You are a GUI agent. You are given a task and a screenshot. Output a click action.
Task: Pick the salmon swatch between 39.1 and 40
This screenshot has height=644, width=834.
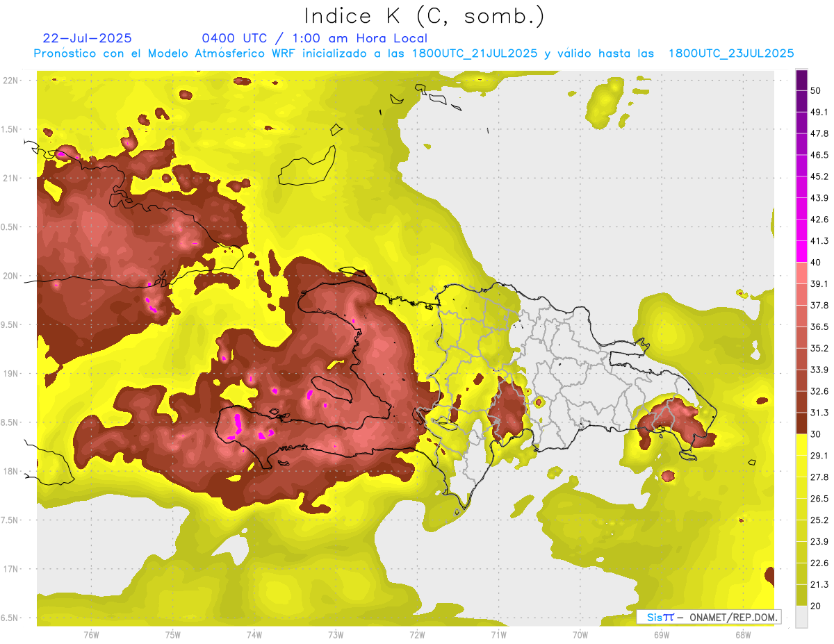coord(801,273)
